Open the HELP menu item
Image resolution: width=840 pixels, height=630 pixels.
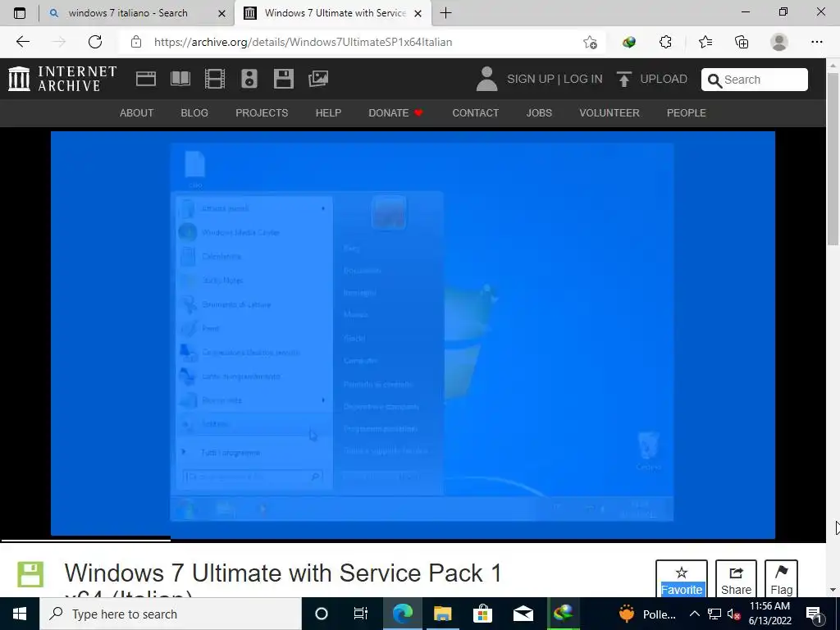point(328,113)
